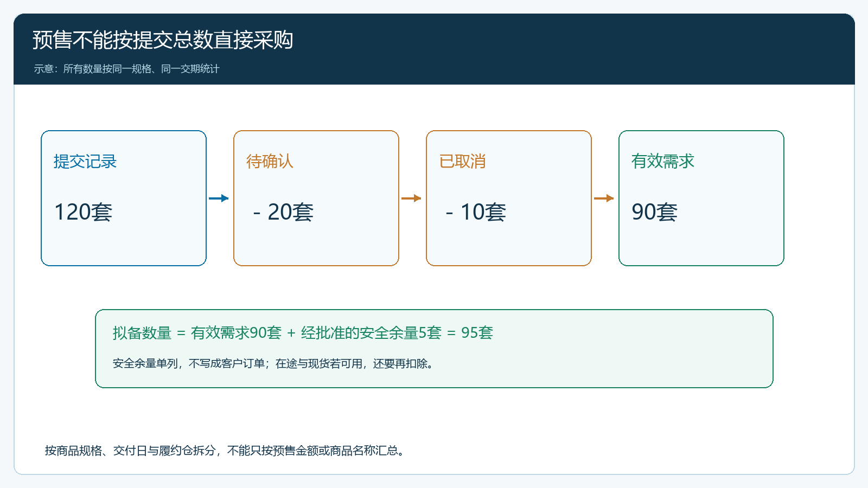Click the blue-bordered 提交记录 card
868x488 pixels.
(124, 198)
